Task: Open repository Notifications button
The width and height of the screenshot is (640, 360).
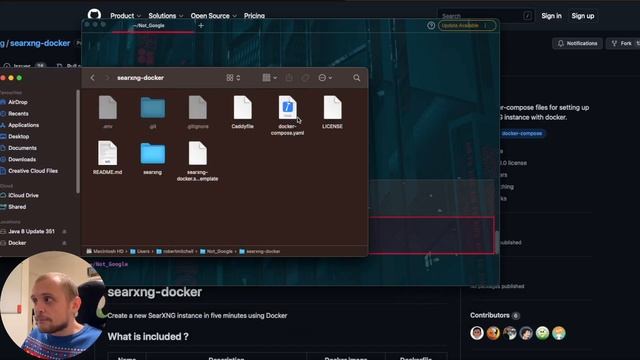Action: coord(577,43)
